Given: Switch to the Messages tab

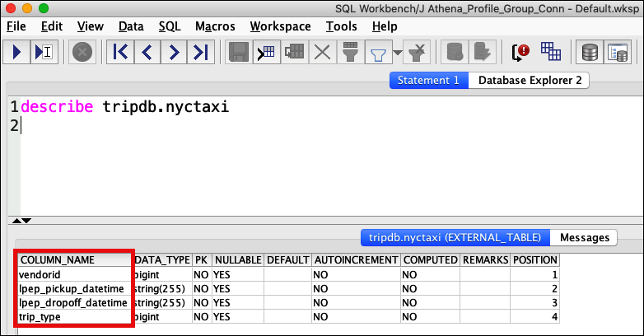Looking at the screenshot, I should [583, 237].
